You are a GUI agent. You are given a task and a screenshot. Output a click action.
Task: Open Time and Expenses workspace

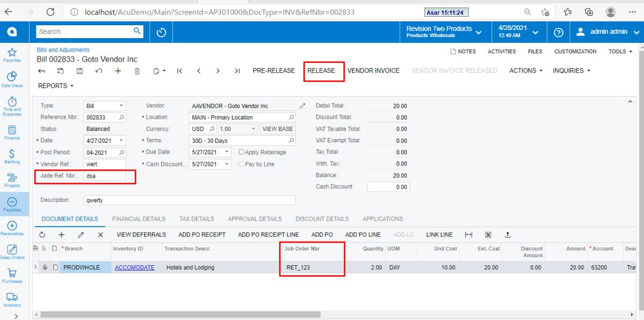point(12,106)
